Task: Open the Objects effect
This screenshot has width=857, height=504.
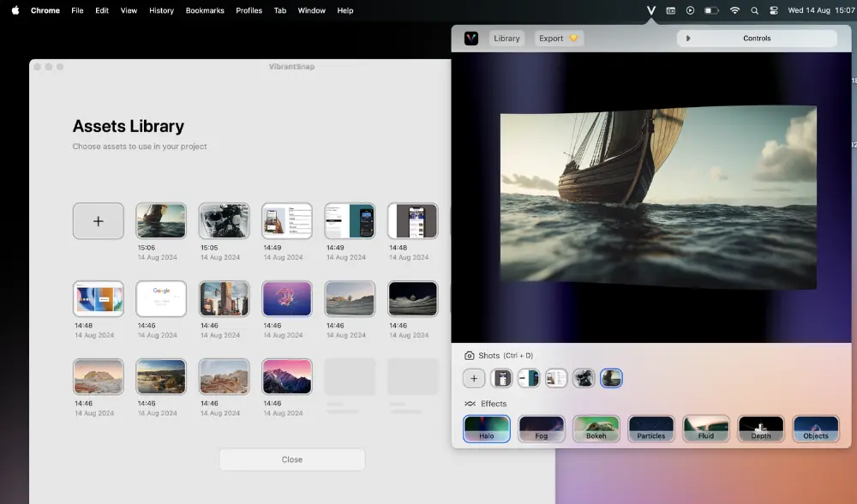Action: (x=816, y=429)
